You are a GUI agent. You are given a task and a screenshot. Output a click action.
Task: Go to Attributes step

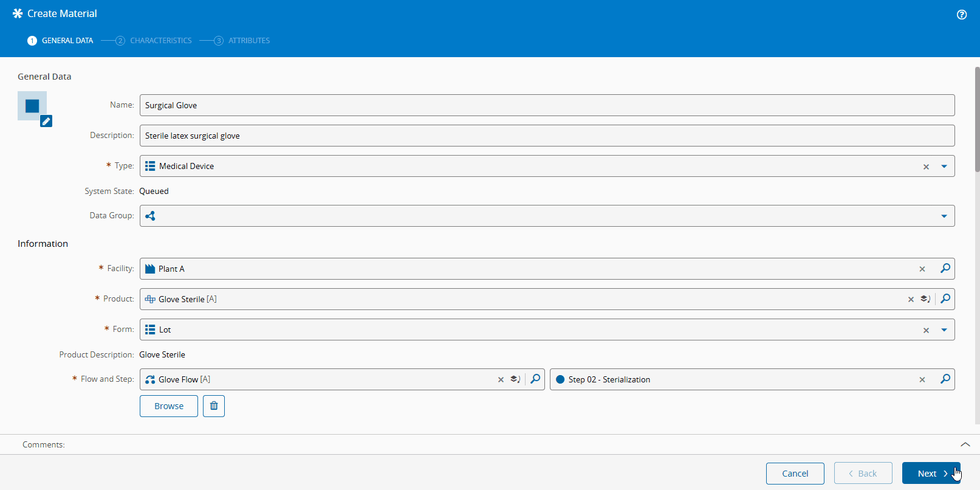coord(242,41)
